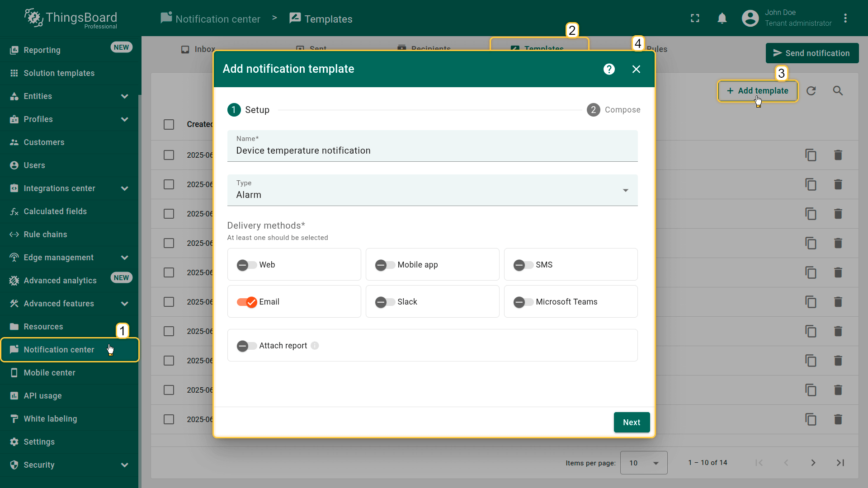
Task: Open search using magnifier icon
Action: (838, 91)
